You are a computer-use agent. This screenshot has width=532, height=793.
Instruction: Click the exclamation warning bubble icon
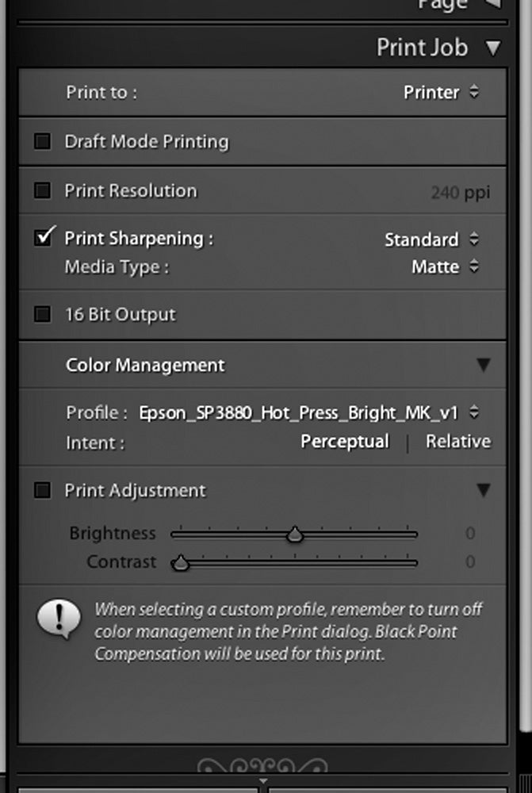click(59, 619)
